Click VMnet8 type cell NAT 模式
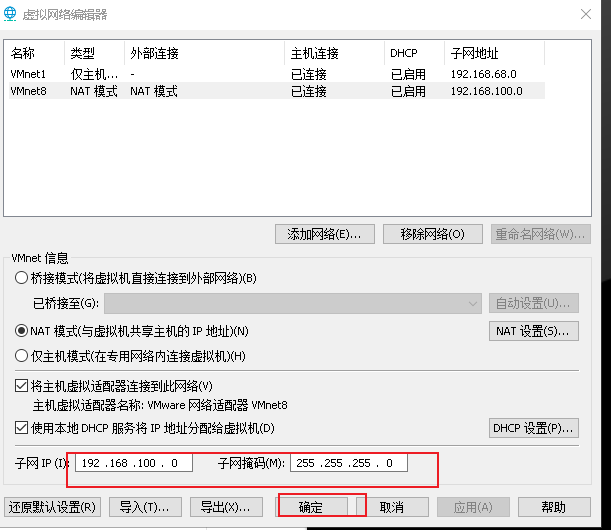The height and width of the screenshot is (530, 611). tap(94, 91)
